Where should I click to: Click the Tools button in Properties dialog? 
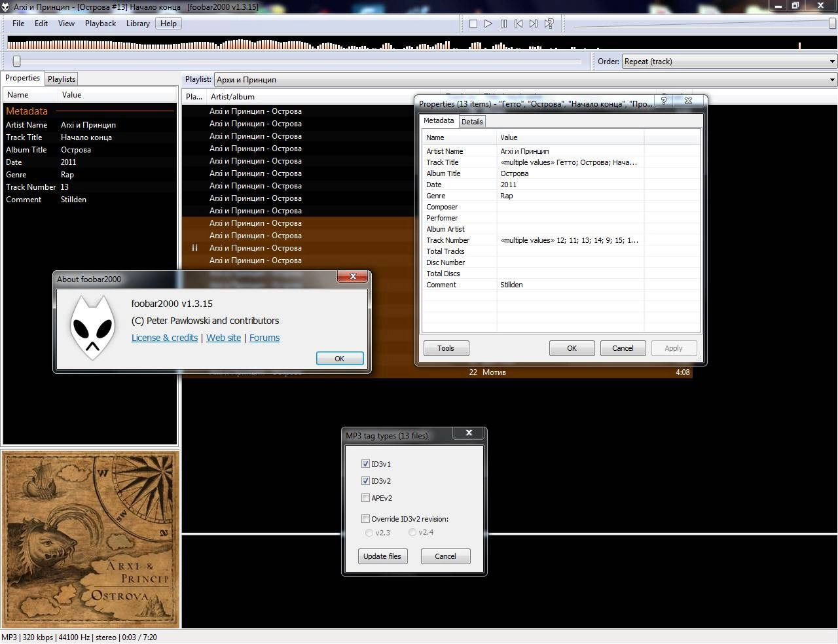coord(446,348)
